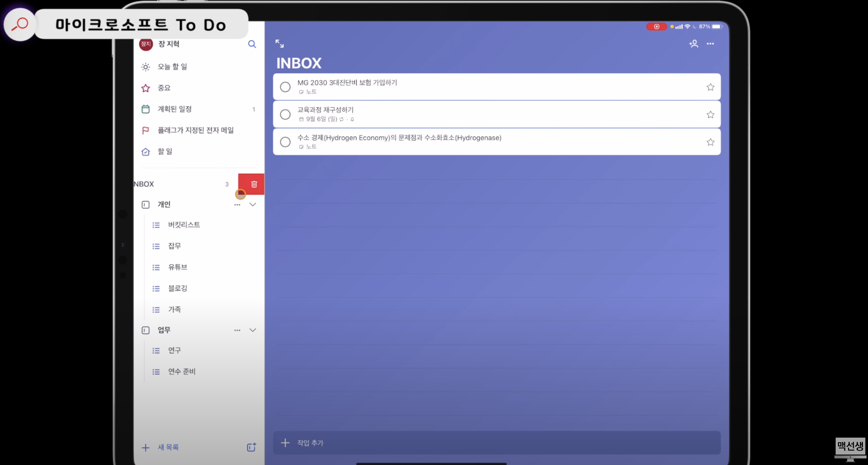Mark 교육과정 재구성하기 task as important

pos(710,115)
